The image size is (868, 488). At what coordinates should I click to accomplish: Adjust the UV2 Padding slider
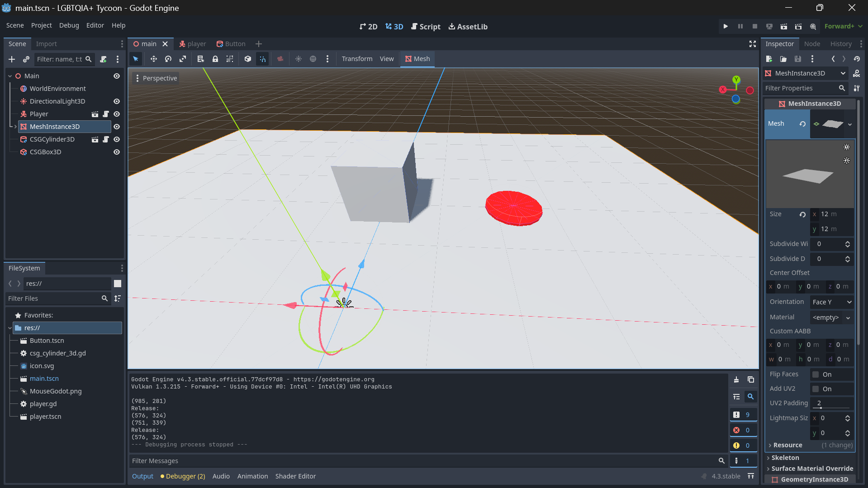point(832,403)
